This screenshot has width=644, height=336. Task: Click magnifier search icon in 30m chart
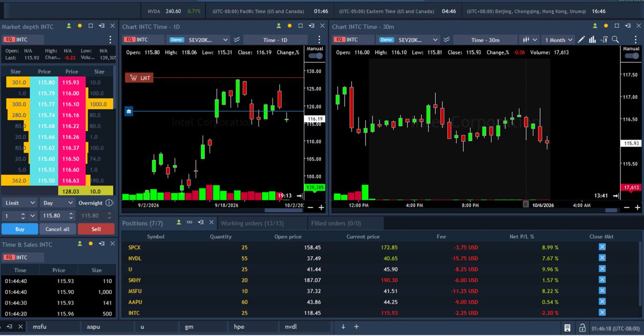coord(616,39)
